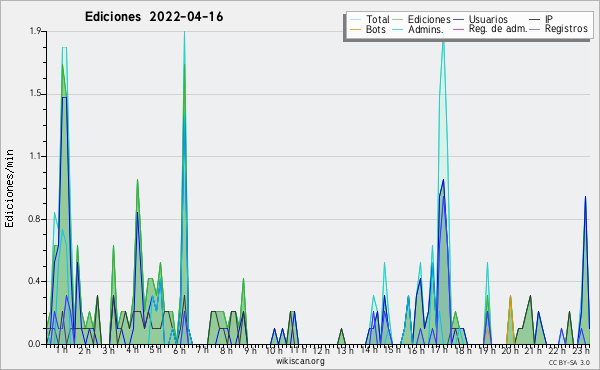Click the '3 h' x-axis tick label
Viewport: 600px width, 370px height.
click(x=108, y=351)
